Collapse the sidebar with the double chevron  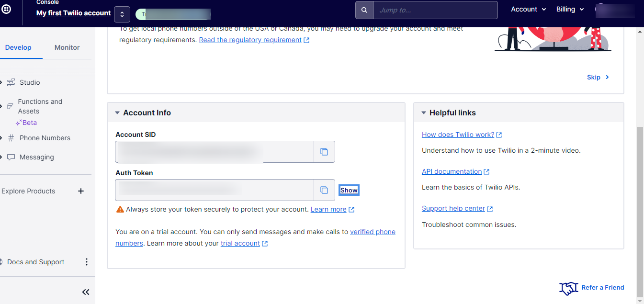pos(86,292)
